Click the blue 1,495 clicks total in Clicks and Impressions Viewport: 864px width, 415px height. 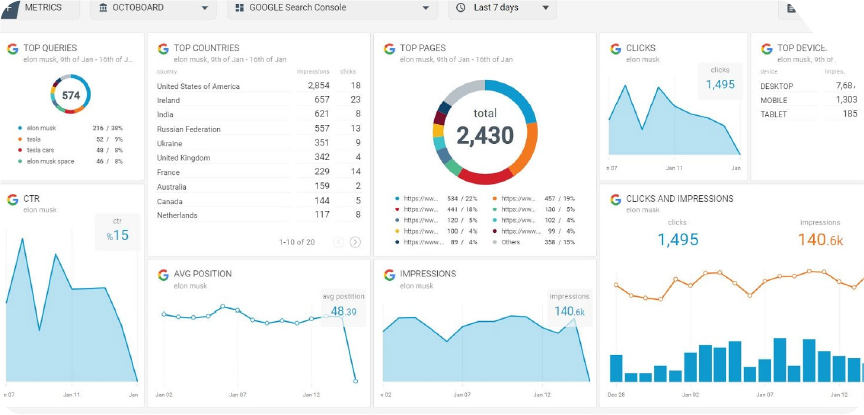(677, 239)
